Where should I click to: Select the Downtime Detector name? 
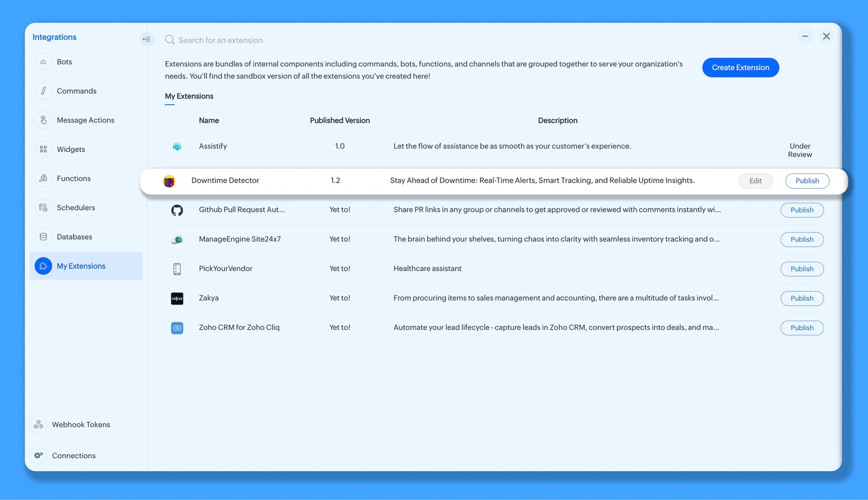click(x=225, y=181)
